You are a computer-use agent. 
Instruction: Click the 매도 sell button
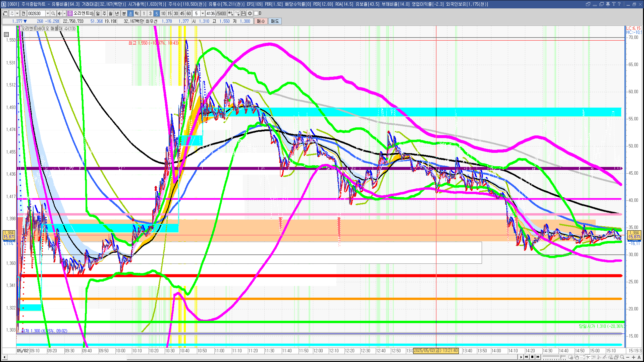click(x=275, y=21)
